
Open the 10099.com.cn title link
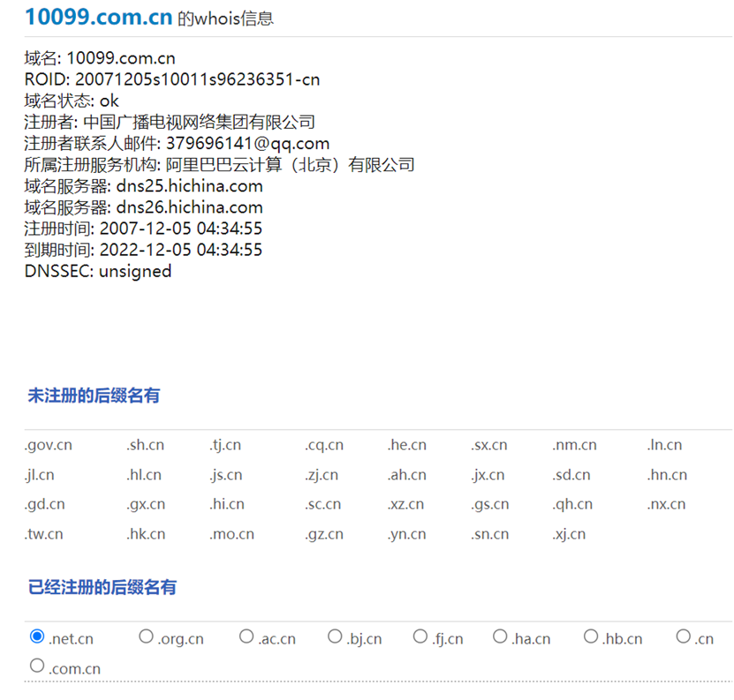point(99,18)
